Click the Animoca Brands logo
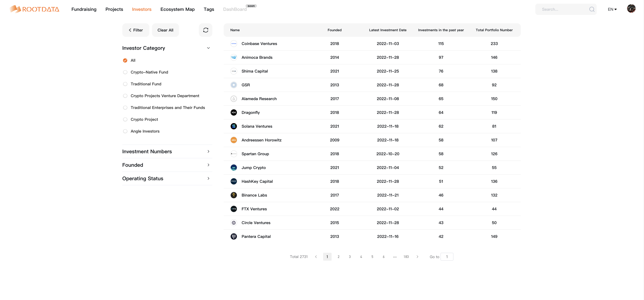 [233, 57]
